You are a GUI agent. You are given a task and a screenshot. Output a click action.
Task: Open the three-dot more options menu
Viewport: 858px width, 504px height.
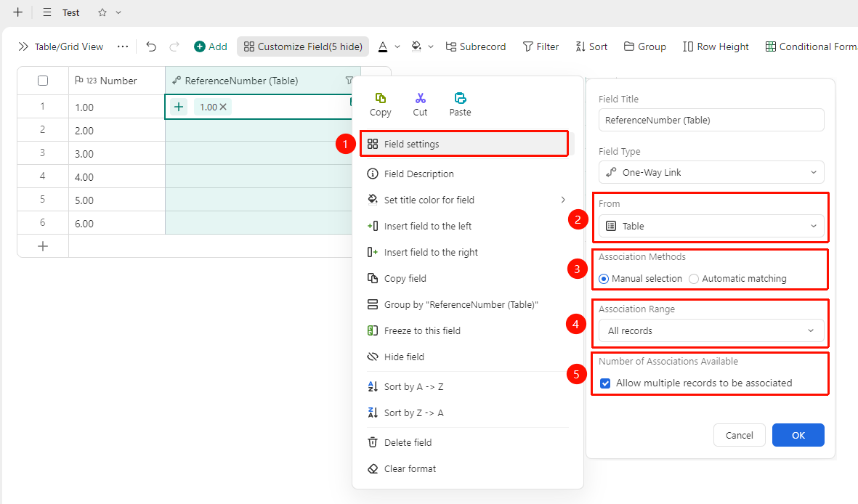123,46
